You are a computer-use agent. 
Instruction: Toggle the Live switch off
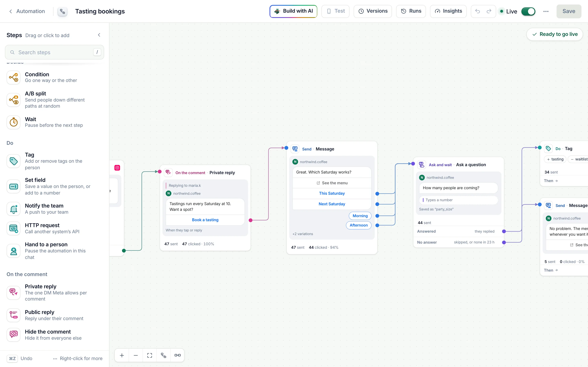click(528, 11)
